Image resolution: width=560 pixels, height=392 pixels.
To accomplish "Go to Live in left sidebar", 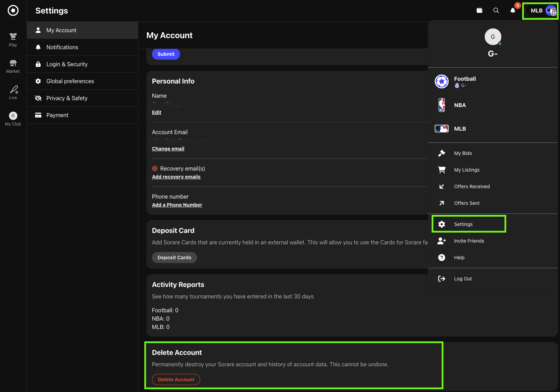I will (13, 93).
